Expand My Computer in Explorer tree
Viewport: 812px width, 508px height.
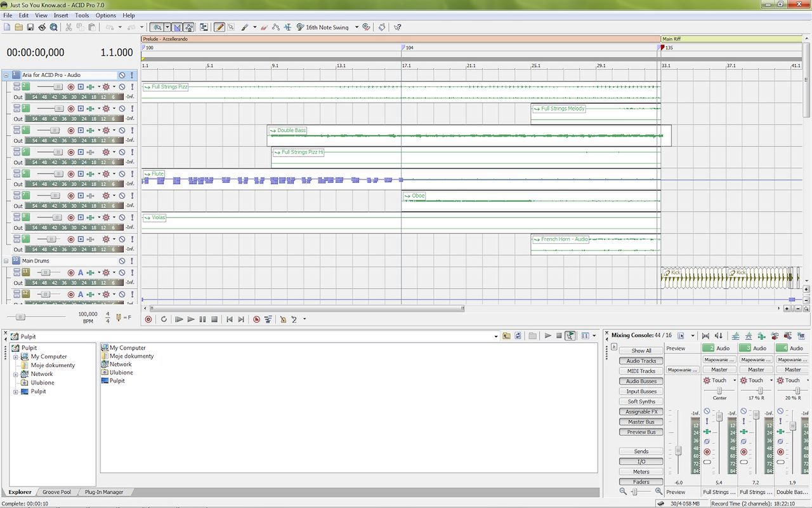(16, 357)
